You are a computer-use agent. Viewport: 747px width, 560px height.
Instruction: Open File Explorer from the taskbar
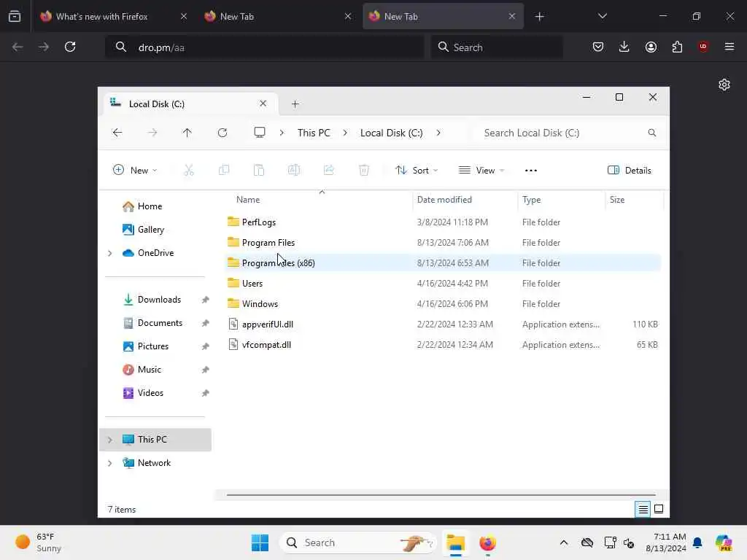pos(455,542)
